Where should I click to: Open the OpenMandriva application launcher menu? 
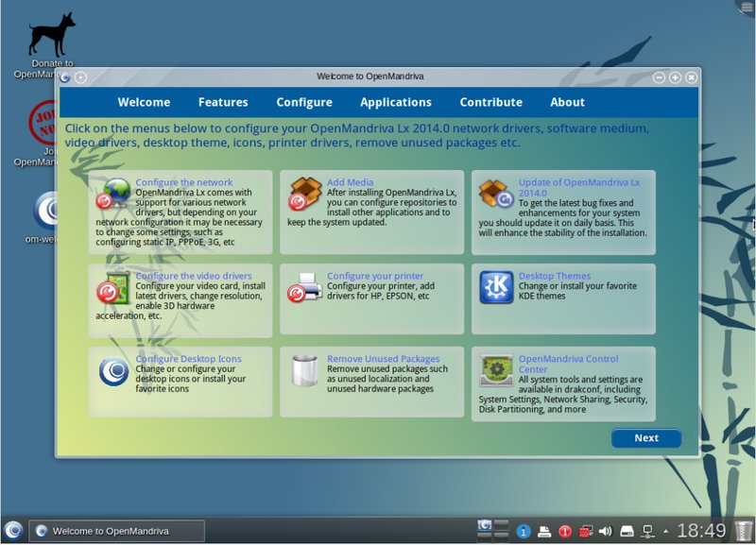tap(13, 531)
